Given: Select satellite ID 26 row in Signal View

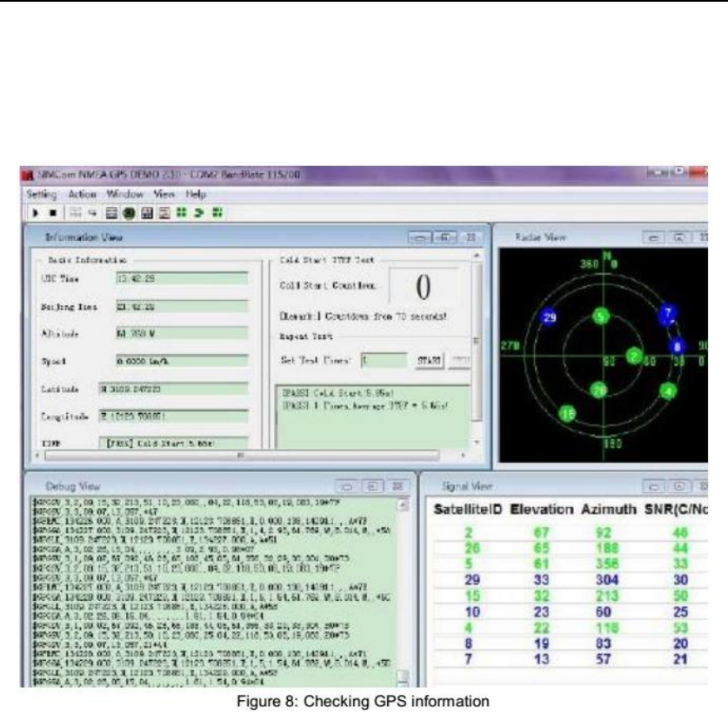Looking at the screenshot, I should pos(571,548).
